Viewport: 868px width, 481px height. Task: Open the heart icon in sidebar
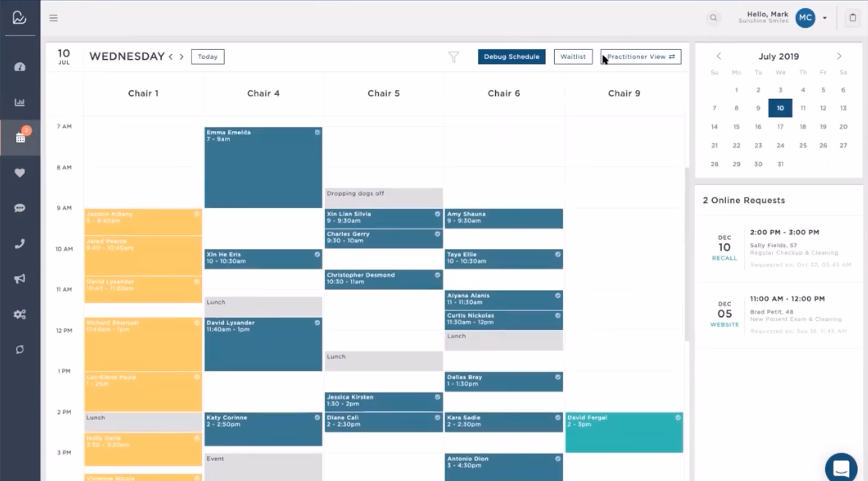point(20,173)
